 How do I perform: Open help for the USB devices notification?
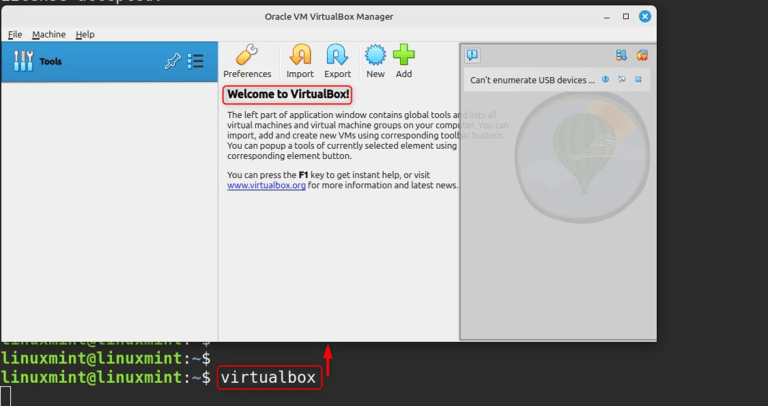[605, 79]
